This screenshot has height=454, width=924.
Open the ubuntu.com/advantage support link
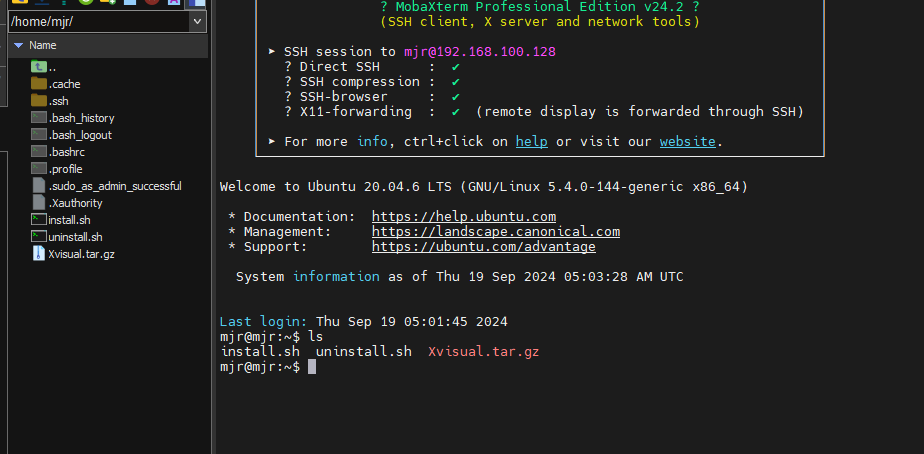pyautogui.click(x=483, y=247)
